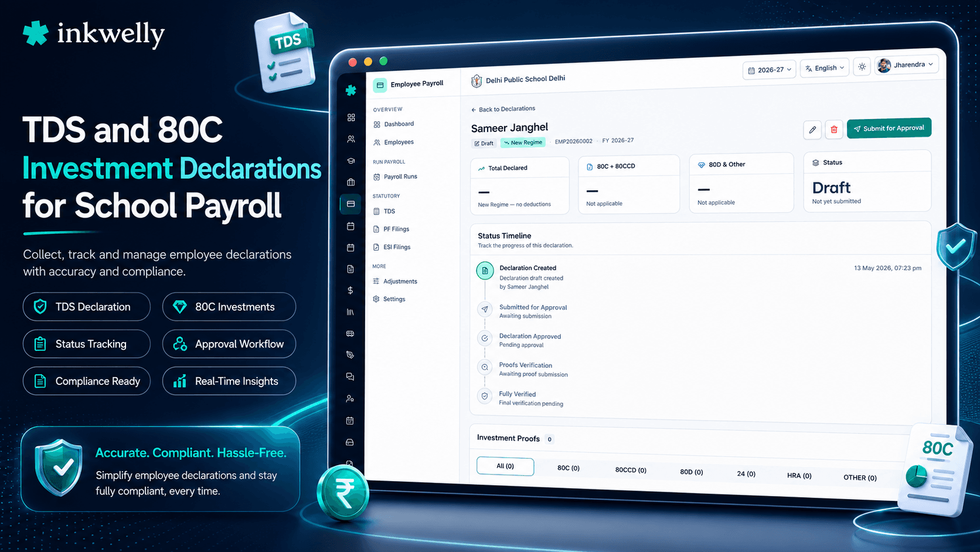The image size is (980, 552).
Task: Click the Approval Workflow feature pill
Action: (x=229, y=344)
